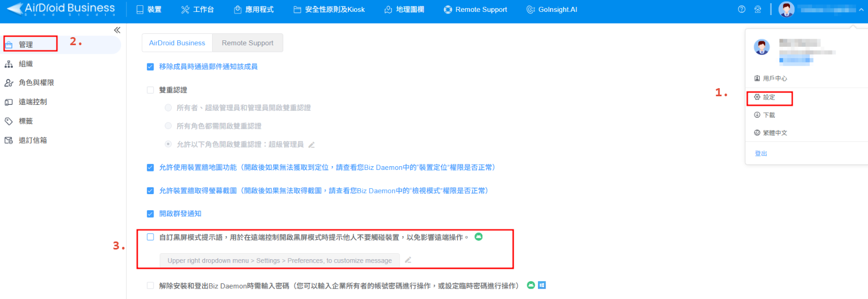Click the user avatar in top bar

(787, 9)
